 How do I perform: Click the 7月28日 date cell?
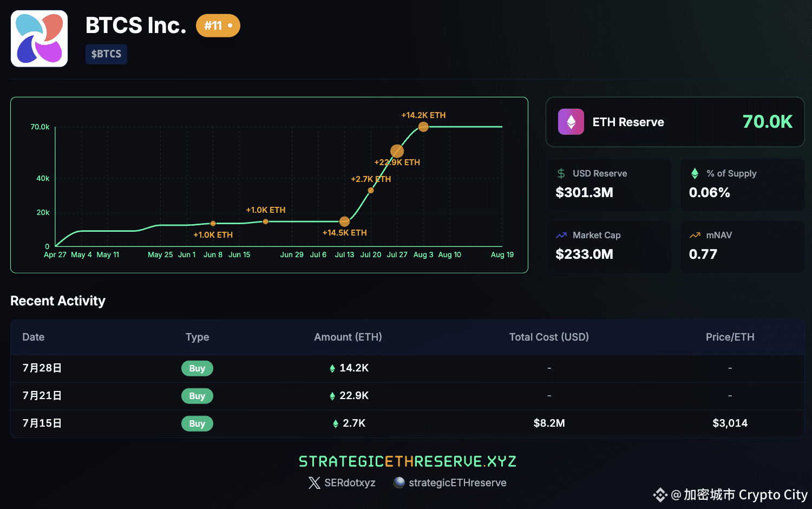tap(42, 368)
